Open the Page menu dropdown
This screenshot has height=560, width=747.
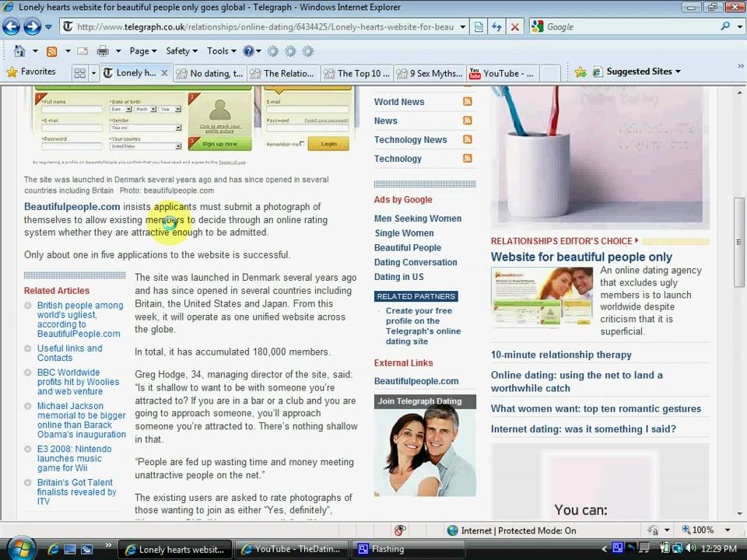pos(143,51)
